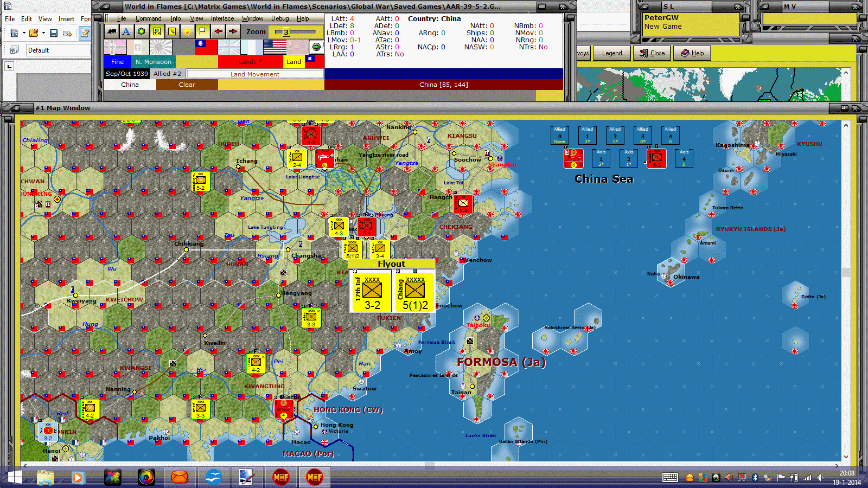
Task: Open the Interface menu
Action: point(222,18)
